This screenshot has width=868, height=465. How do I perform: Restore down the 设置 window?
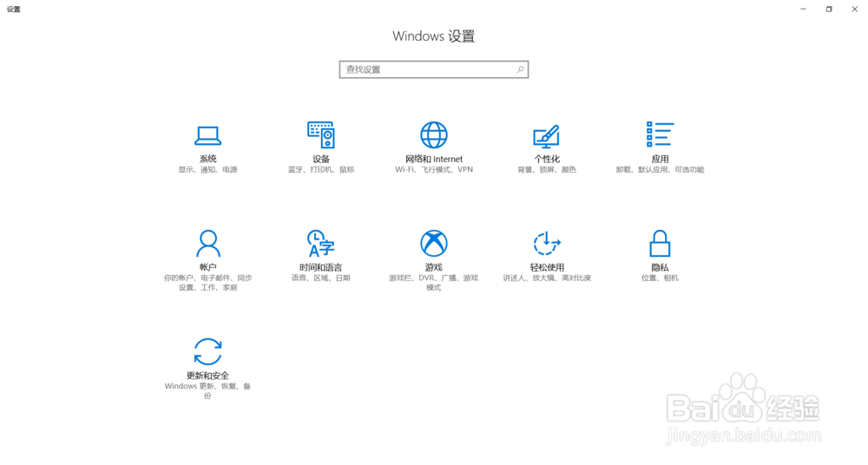[x=829, y=9]
